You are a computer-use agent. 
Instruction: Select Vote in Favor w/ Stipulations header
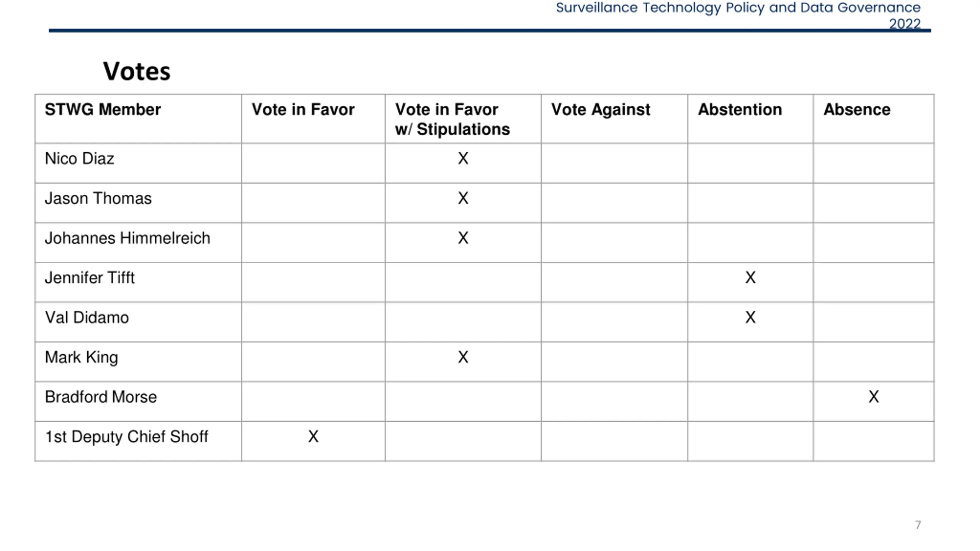463,119
